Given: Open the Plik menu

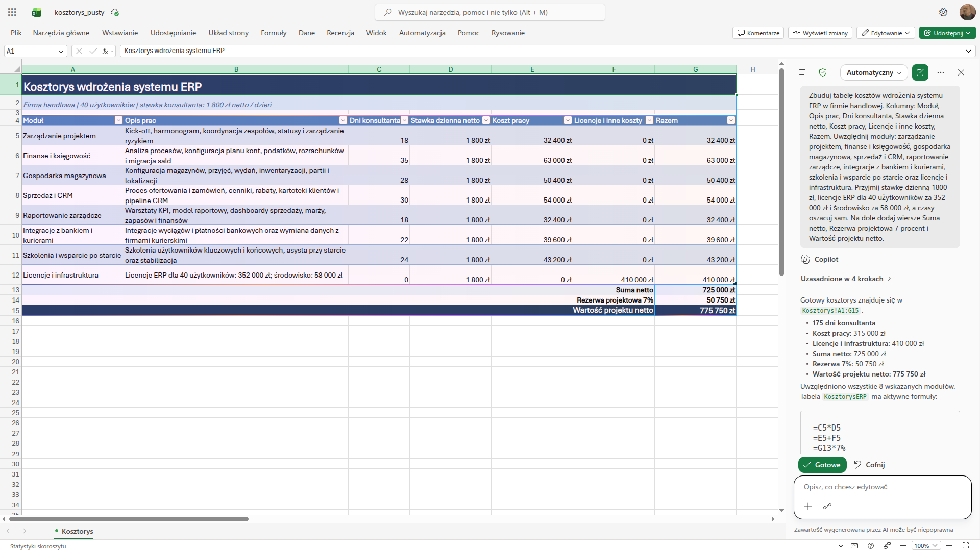Looking at the screenshot, I should [16, 33].
